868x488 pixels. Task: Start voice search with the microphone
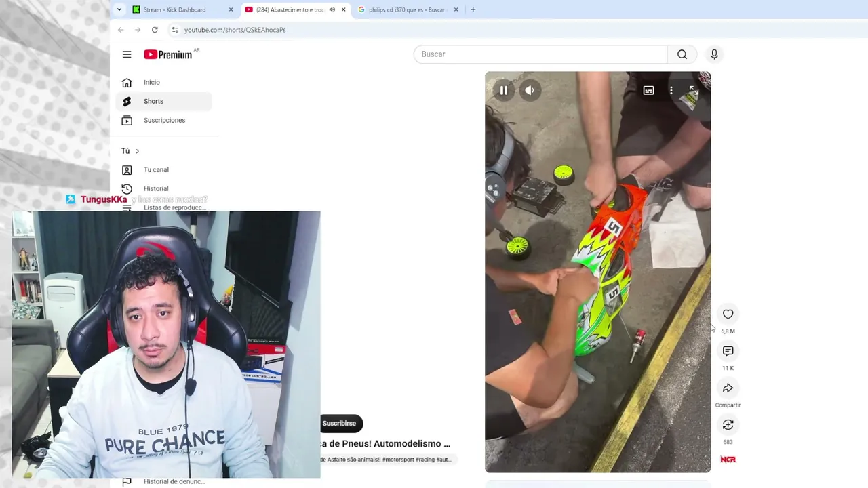pyautogui.click(x=714, y=54)
